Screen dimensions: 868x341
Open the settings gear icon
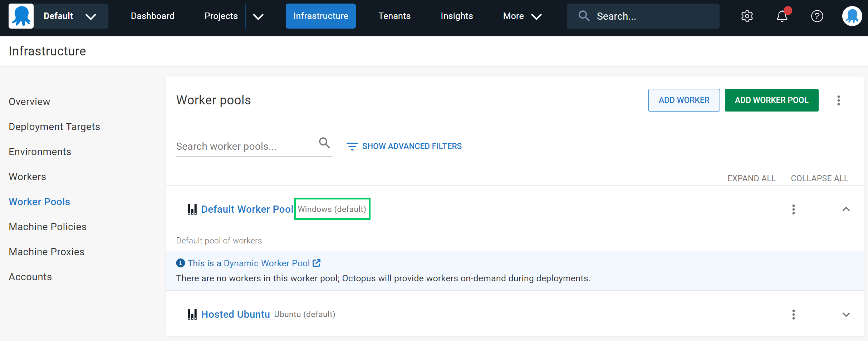click(x=747, y=16)
